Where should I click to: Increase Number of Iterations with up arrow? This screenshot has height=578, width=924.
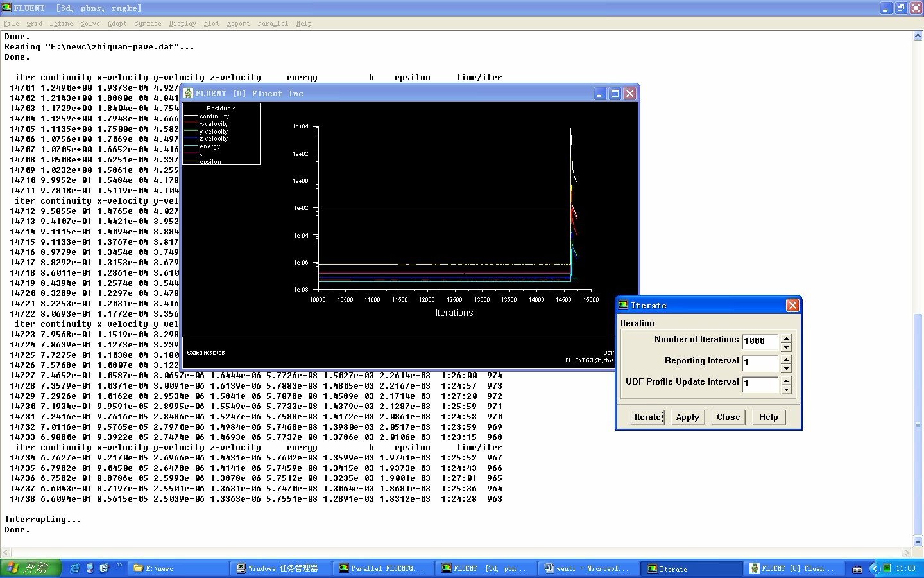point(786,337)
